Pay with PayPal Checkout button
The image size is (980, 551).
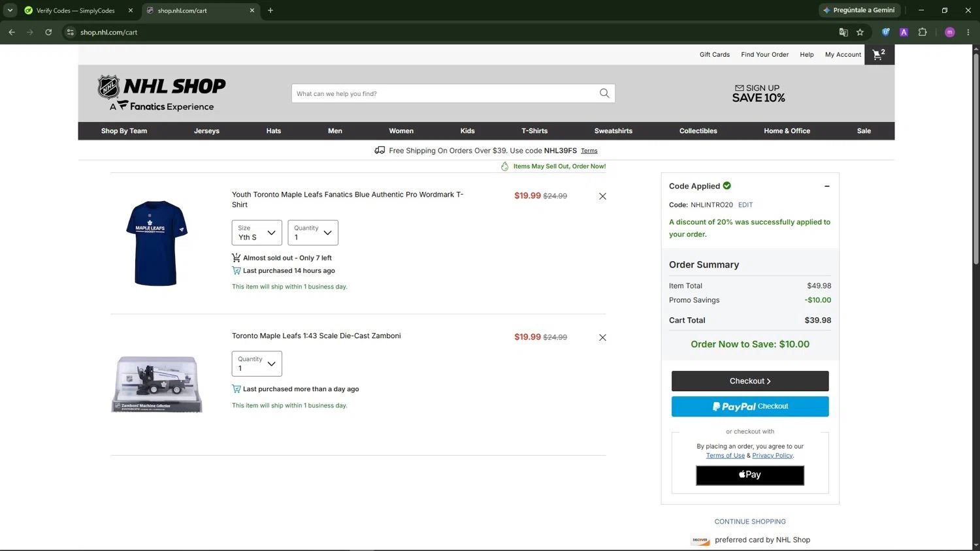tap(750, 407)
